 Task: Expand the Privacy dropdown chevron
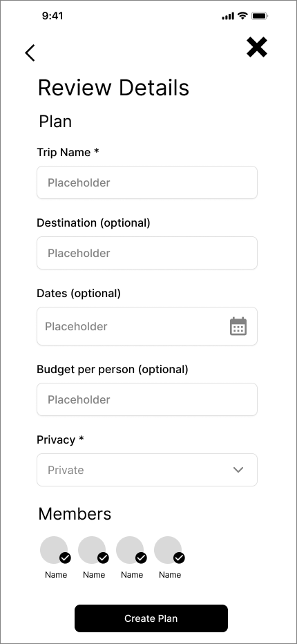click(238, 470)
